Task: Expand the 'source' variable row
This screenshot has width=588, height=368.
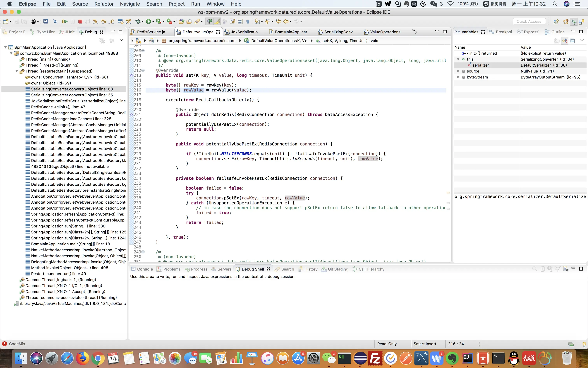Action: tap(458, 71)
